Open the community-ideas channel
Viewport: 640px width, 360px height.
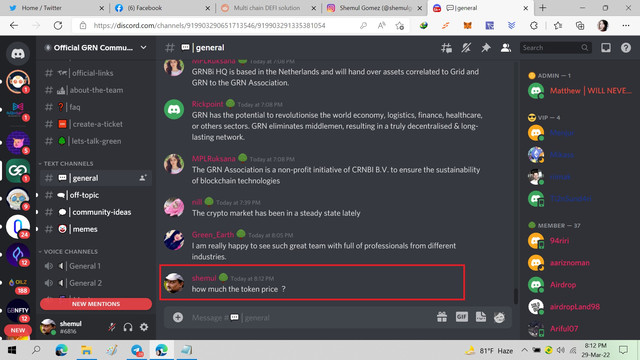(96, 212)
